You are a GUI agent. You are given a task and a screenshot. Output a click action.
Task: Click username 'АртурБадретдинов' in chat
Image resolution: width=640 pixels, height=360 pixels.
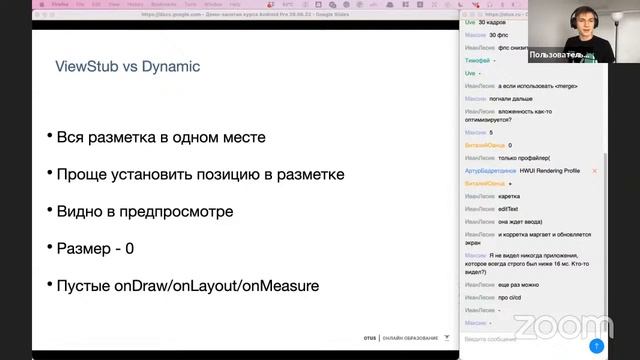pyautogui.click(x=490, y=171)
